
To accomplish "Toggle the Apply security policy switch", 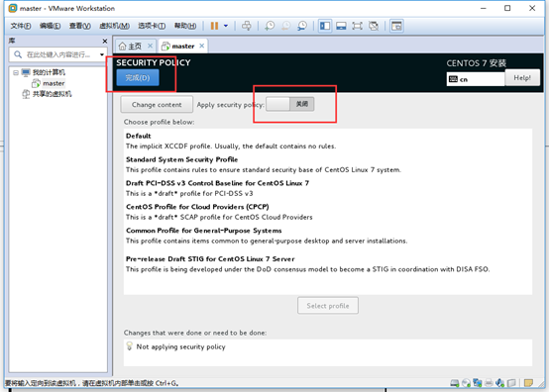I will coord(290,104).
